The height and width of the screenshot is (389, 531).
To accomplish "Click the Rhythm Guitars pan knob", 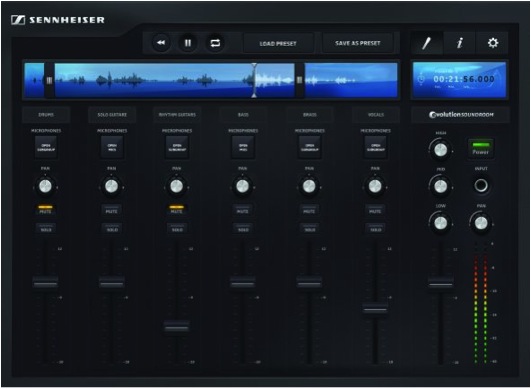I will [176, 186].
